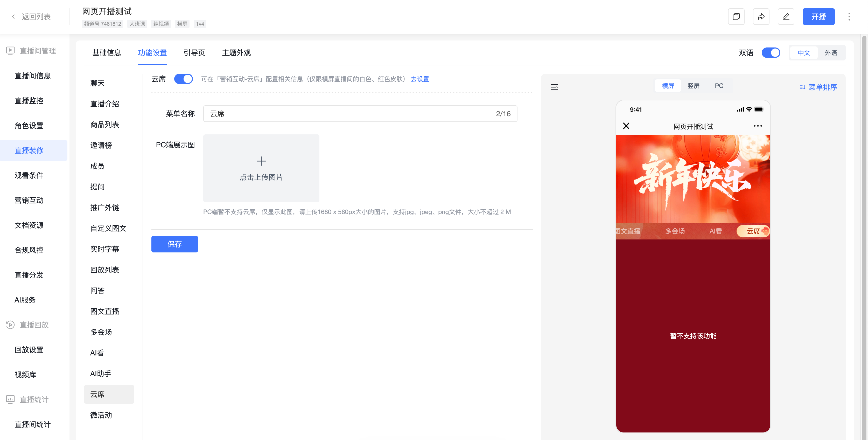Open 直播间信息 in the sidebar
The width and height of the screenshot is (868, 440).
pyautogui.click(x=32, y=75)
